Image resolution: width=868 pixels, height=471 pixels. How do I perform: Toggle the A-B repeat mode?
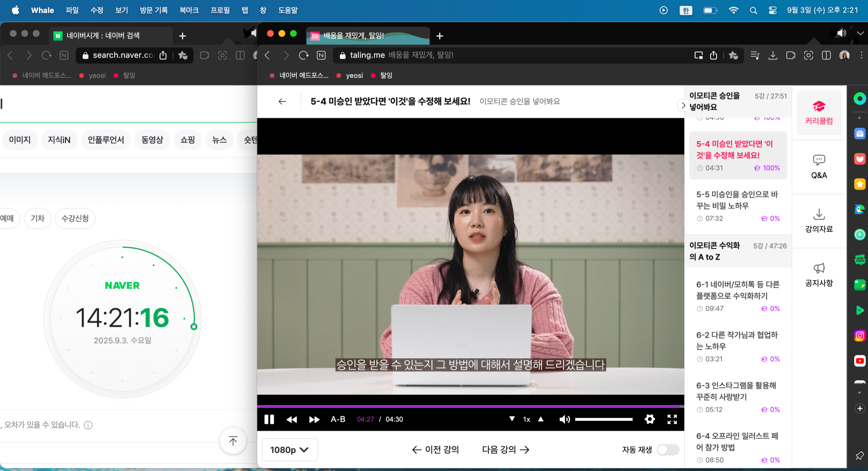(x=338, y=419)
